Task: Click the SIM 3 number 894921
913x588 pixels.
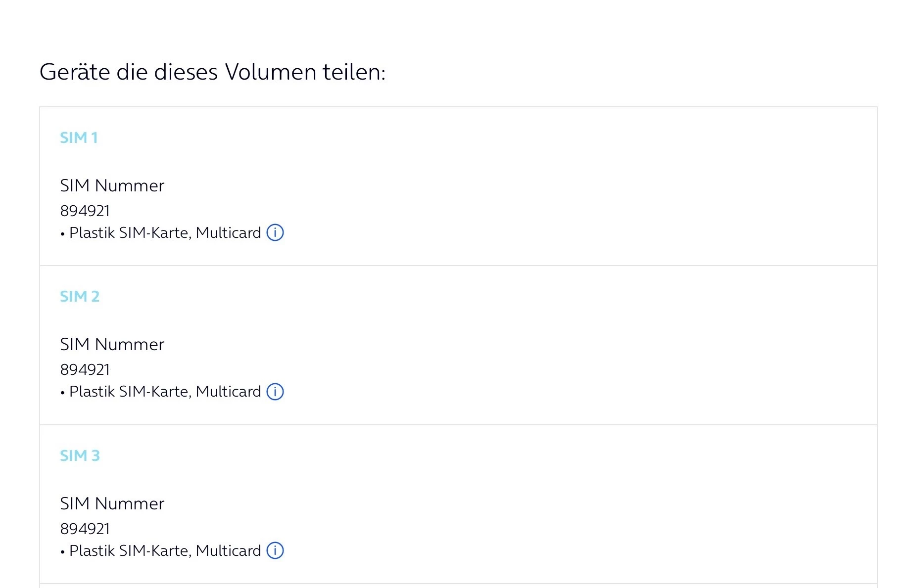Action: pos(85,529)
